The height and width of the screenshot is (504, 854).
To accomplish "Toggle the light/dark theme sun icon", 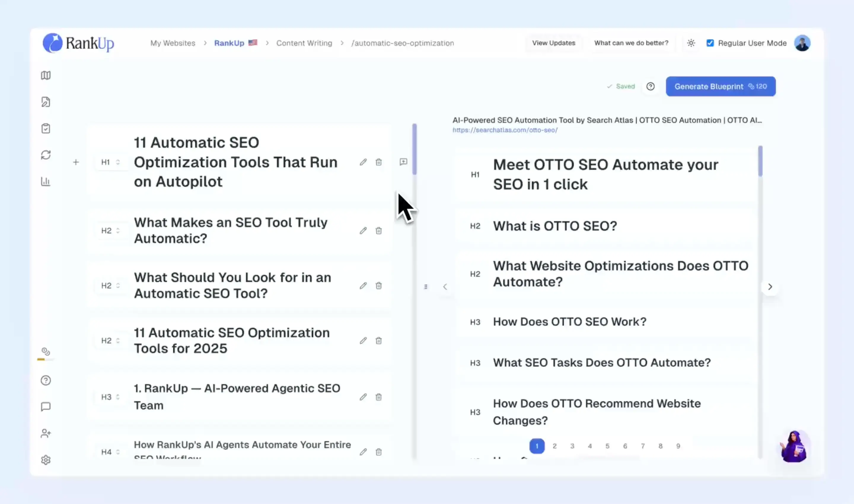I will (x=691, y=43).
